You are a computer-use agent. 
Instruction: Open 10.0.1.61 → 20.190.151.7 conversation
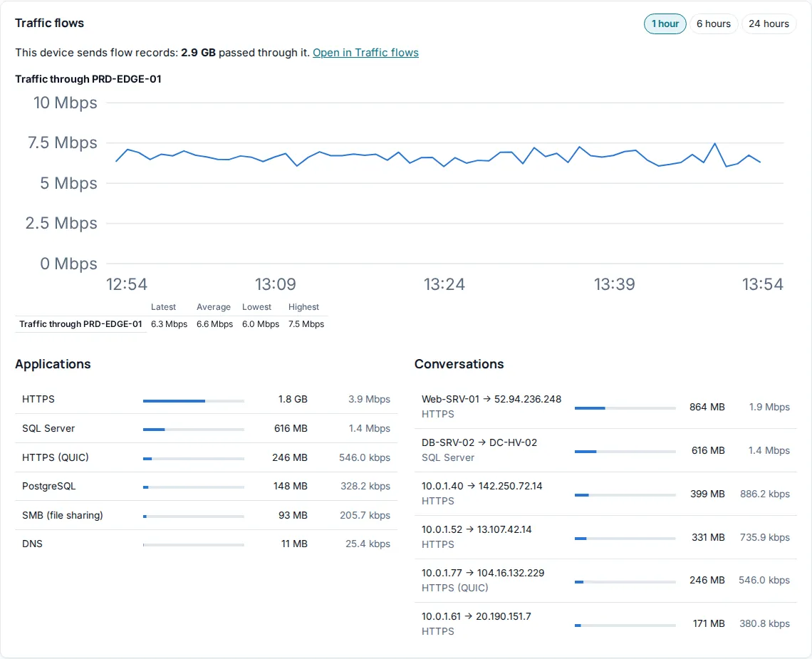605,624
